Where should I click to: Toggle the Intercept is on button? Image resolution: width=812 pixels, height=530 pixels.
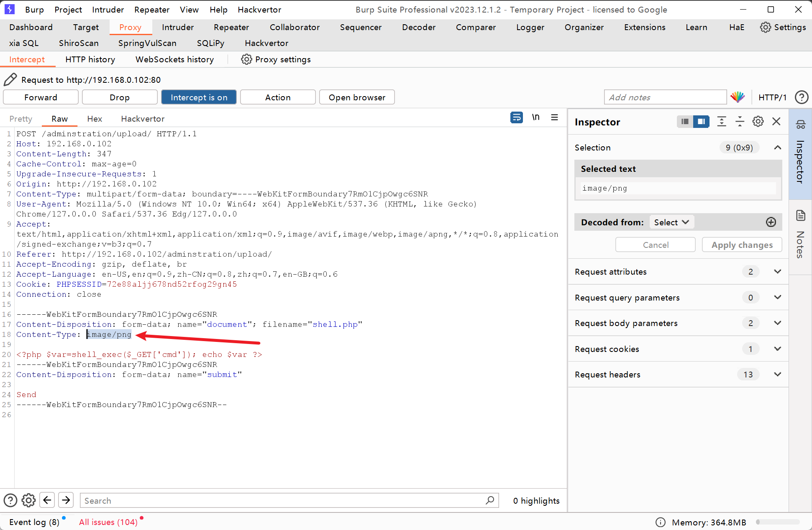(x=199, y=97)
